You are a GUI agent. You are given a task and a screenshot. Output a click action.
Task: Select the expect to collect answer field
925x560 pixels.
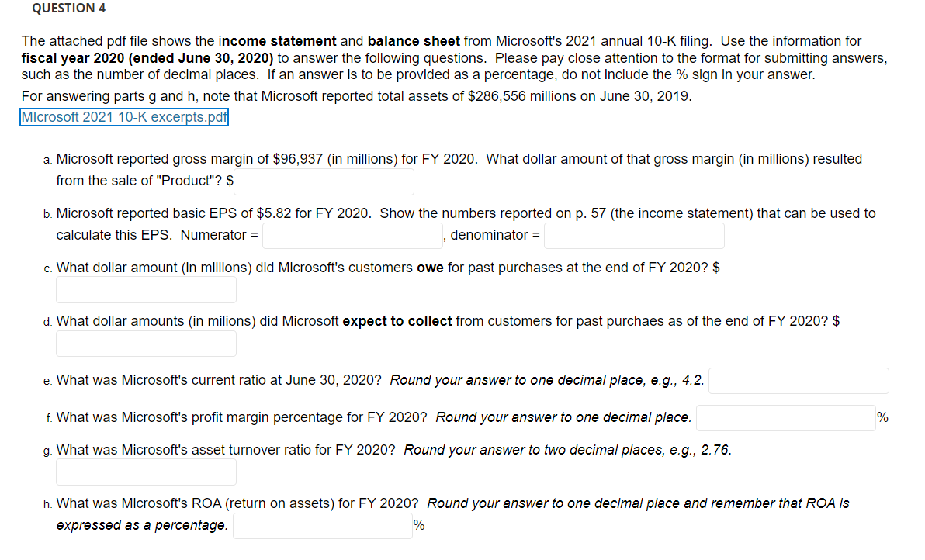[146, 343]
